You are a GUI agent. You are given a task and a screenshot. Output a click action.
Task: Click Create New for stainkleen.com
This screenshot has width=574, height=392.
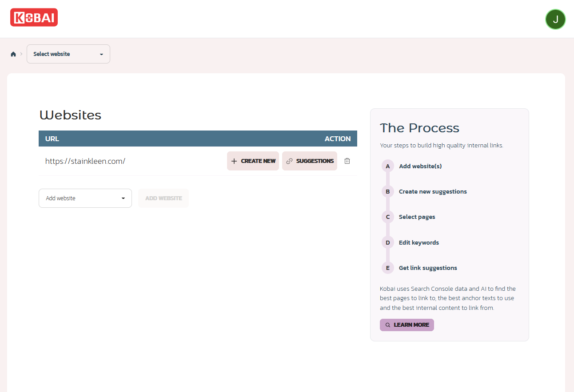[x=253, y=161]
